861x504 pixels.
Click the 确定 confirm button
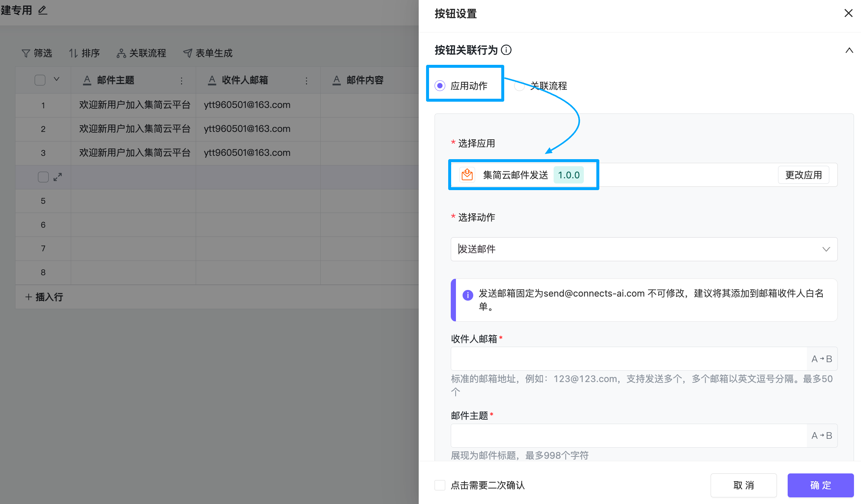point(820,485)
